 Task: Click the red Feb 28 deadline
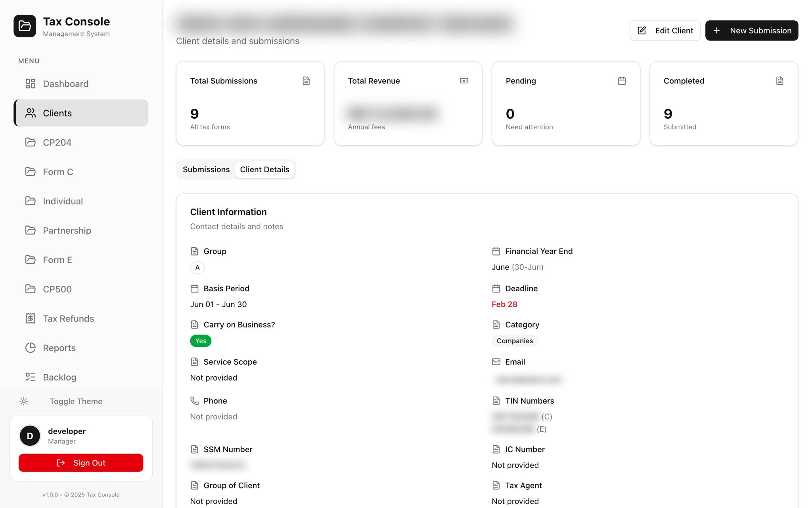tap(504, 304)
